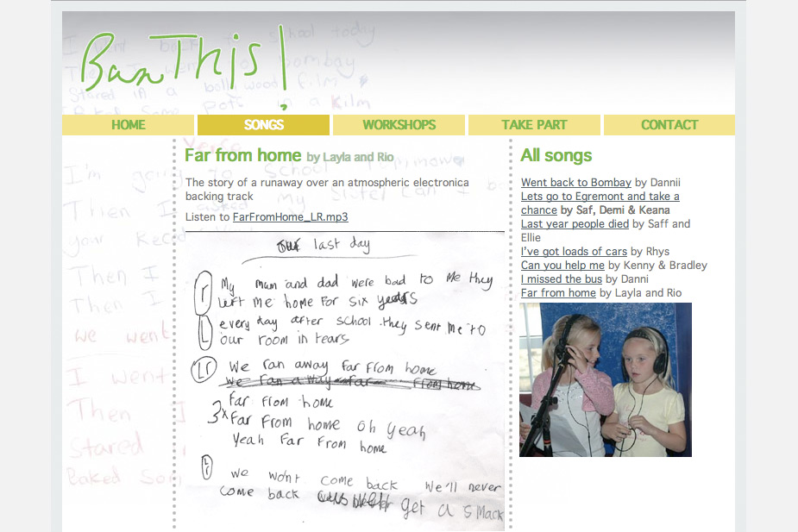
Task: Open Lets go to Egremont song link
Action: point(600,197)
